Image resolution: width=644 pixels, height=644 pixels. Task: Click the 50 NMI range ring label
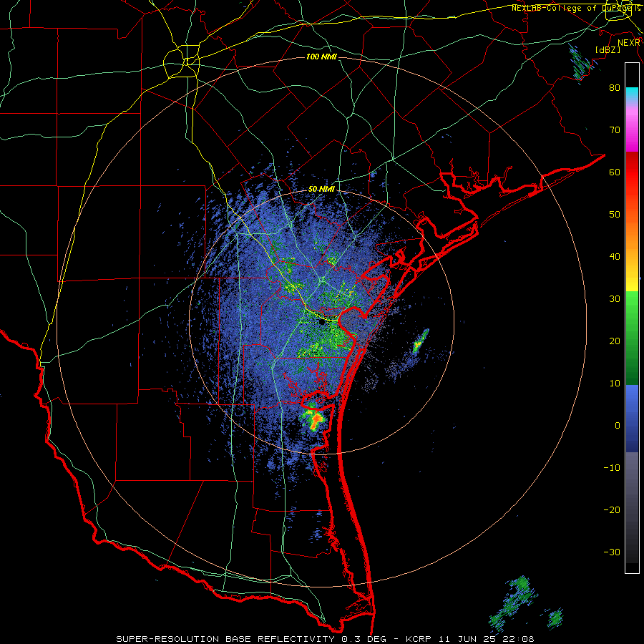point(321,190)
